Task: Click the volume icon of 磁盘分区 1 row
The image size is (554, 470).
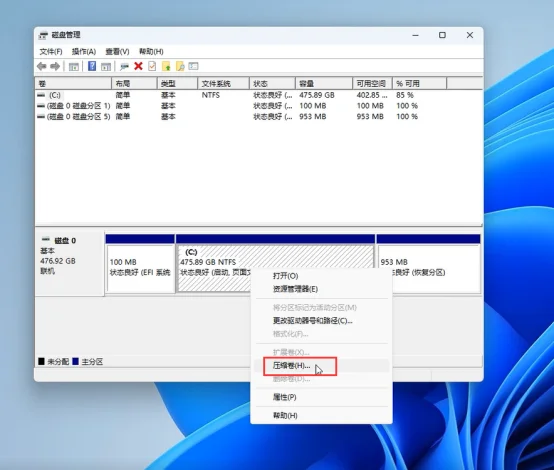Action: click(x=41, y=106)
